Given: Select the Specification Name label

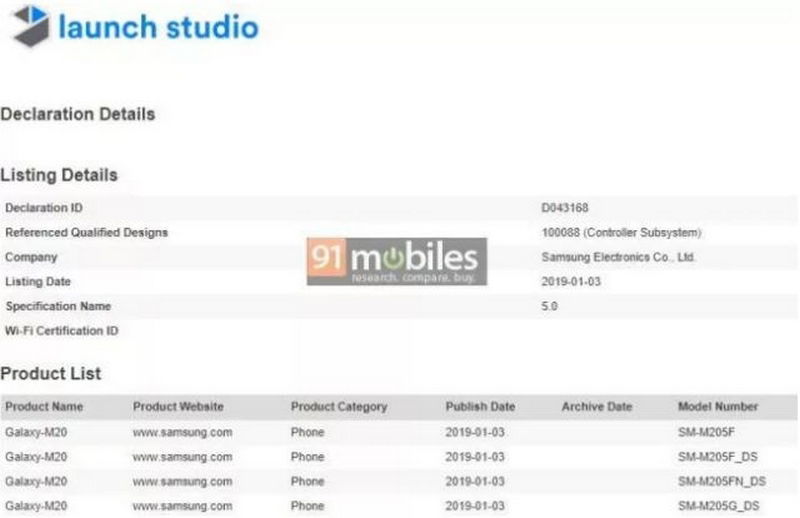Looking at the screenshot, I should 58,306.
